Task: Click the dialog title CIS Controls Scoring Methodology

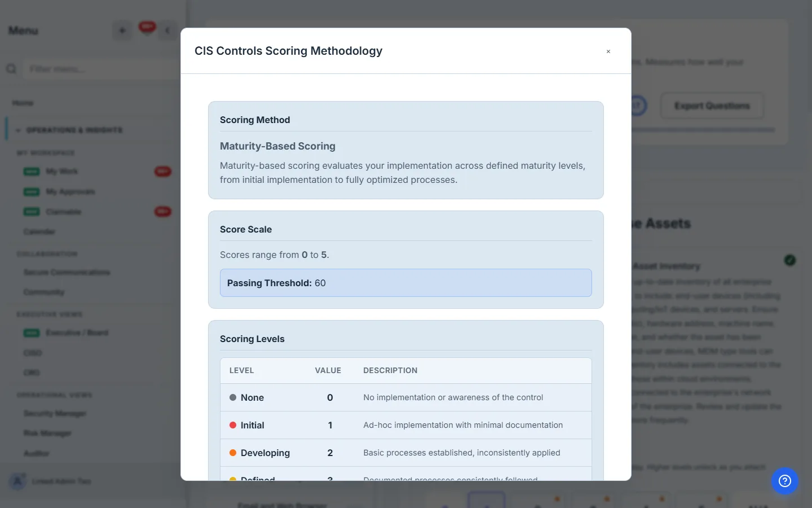Action: tap(288, 51)
